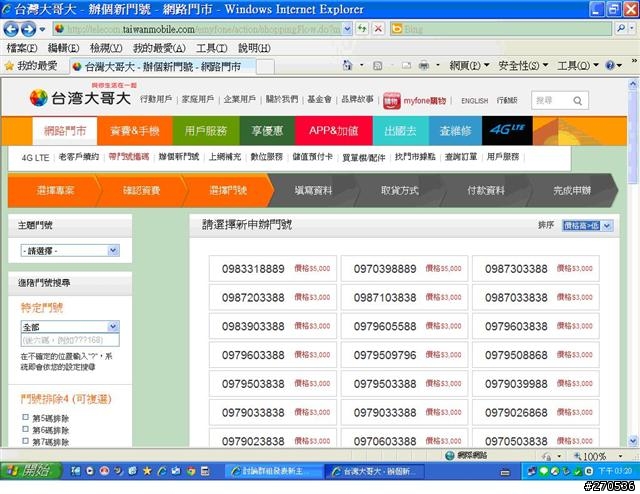Print the page using the printer icon
640x494 pixels.
[424, 65]
